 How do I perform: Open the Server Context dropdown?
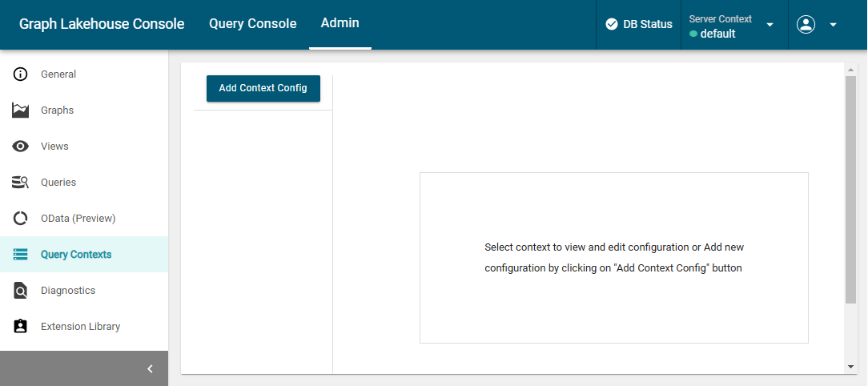pos(770,25)
